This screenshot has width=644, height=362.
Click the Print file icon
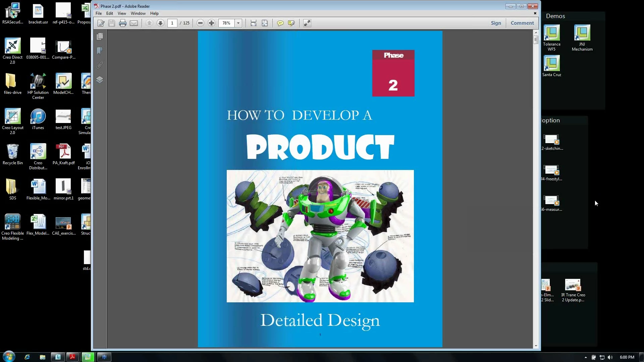(x=123, y=23)
